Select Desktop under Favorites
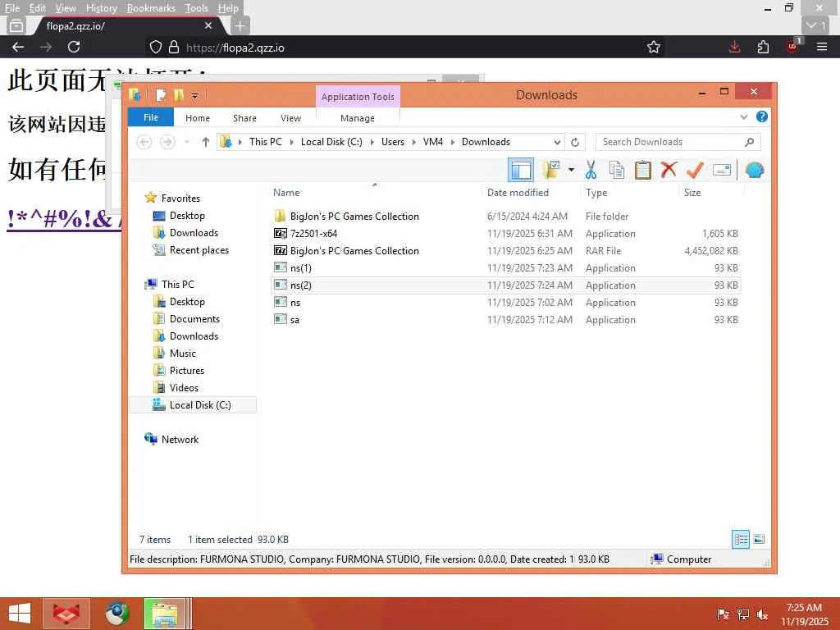 (187, 216)
